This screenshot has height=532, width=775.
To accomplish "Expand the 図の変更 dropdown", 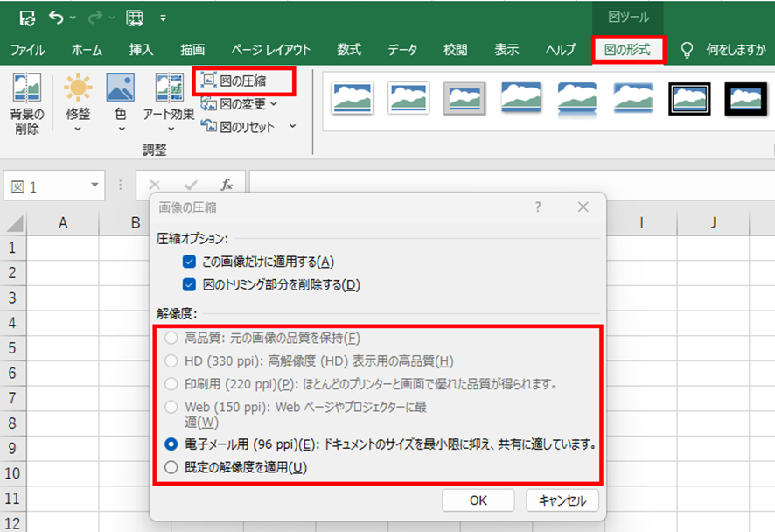I will [274, 104].
